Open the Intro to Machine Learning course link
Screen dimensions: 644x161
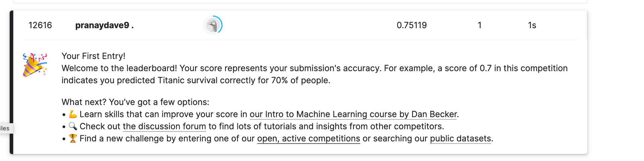point(353,114)
